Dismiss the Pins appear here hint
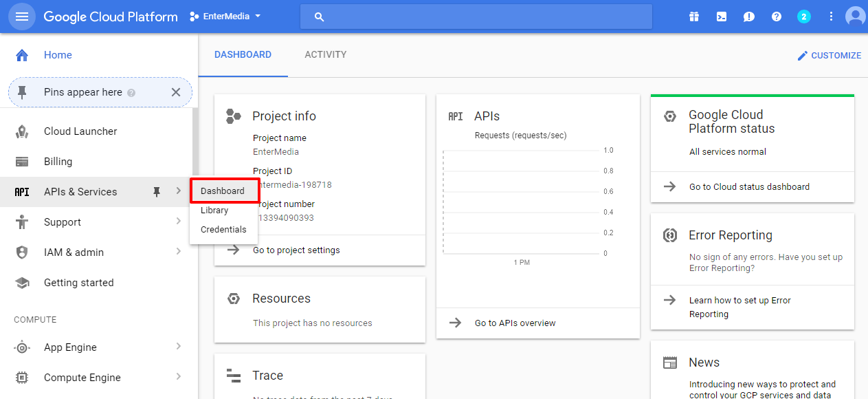The height and width of the screenshot is (399, 868). [176, 92]
